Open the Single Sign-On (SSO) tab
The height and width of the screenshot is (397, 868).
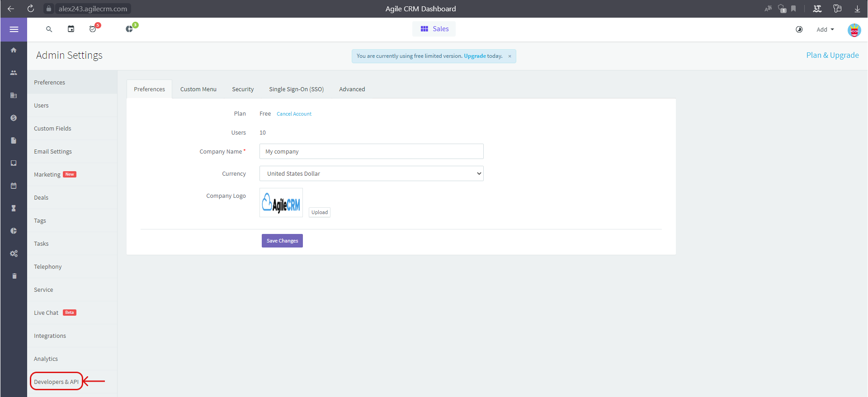297,89
